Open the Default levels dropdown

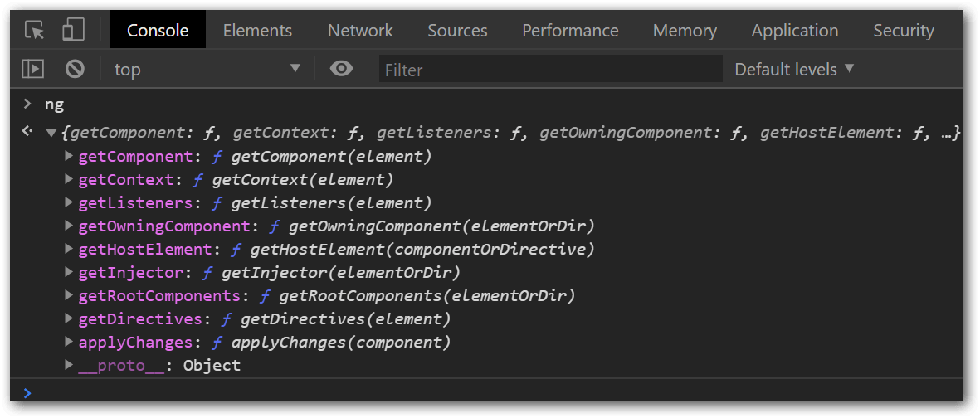pos(794,70)
